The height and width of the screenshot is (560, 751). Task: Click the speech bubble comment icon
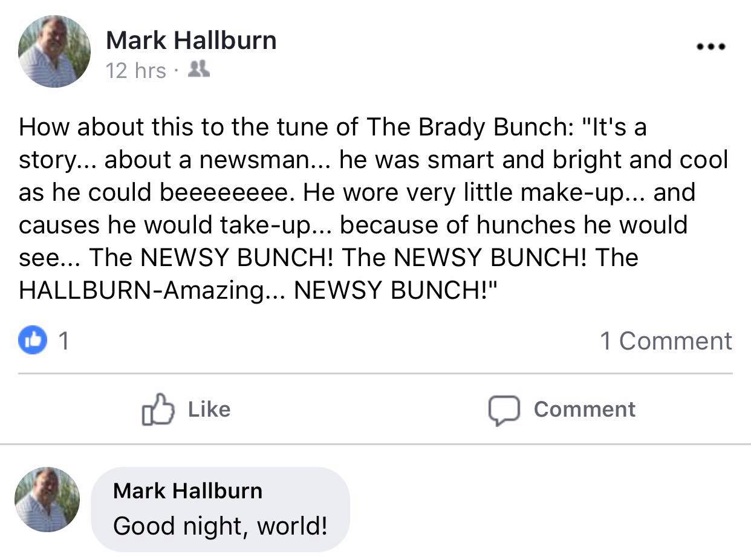[x=504, y=411]
